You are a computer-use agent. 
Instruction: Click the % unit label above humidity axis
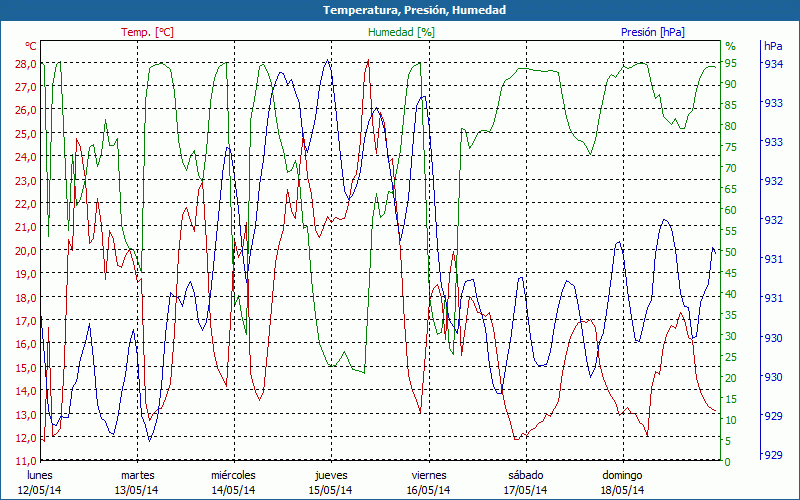click(730, 46)
